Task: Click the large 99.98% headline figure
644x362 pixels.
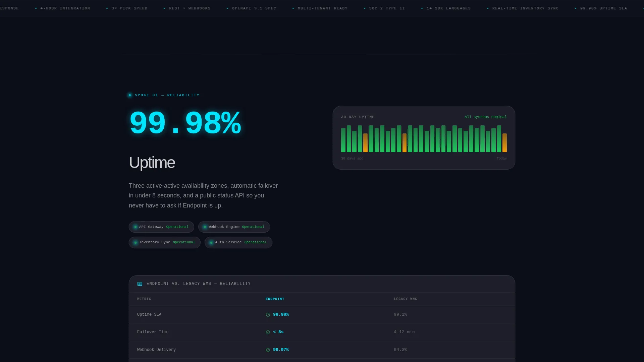Action: pos(185,123)
